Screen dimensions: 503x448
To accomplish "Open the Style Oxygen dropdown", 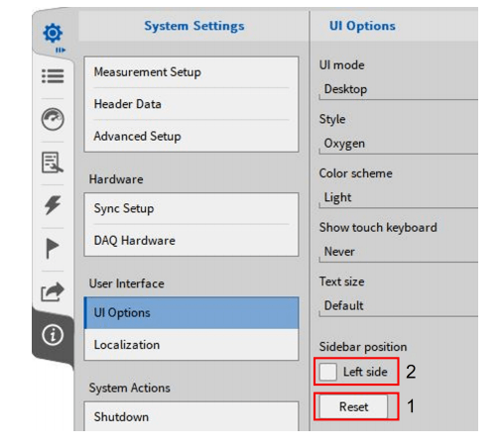I will pyautogui.click(x=398, y=144).
